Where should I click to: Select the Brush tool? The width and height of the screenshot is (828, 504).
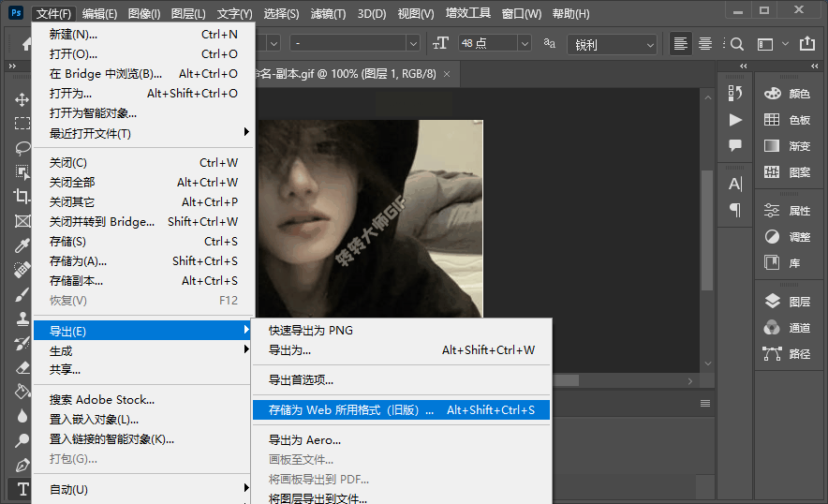tap(22, 294)
